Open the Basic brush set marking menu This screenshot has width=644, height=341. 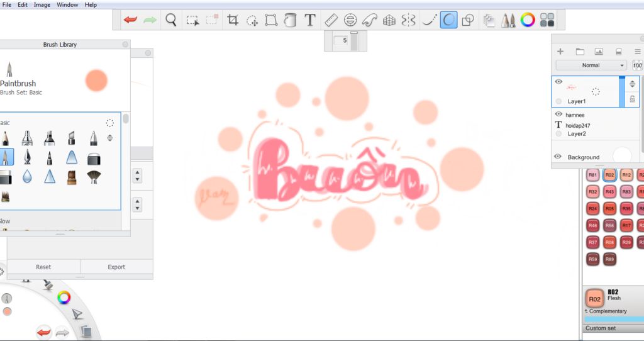[109, 123]
